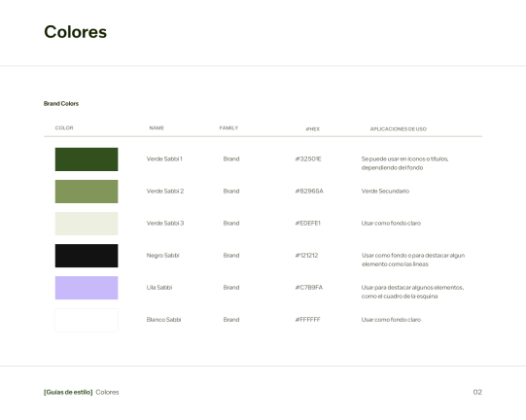Select the Lila Sabbi purple swatch
Screen dimensions: 526x420
[87, 288]
